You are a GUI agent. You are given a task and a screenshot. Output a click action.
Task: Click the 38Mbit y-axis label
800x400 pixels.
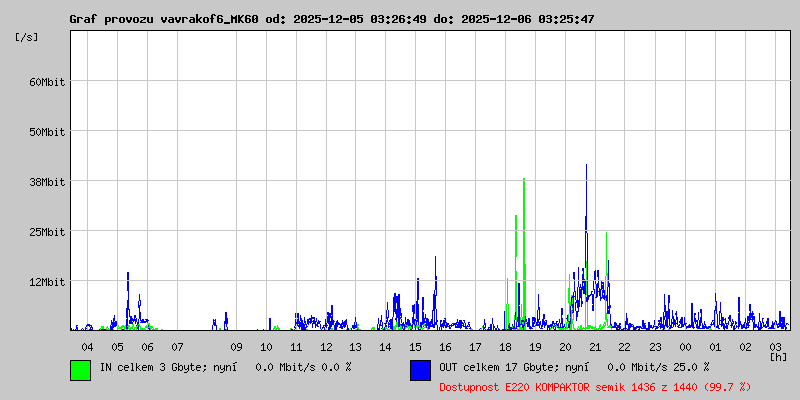click(46, 182)
